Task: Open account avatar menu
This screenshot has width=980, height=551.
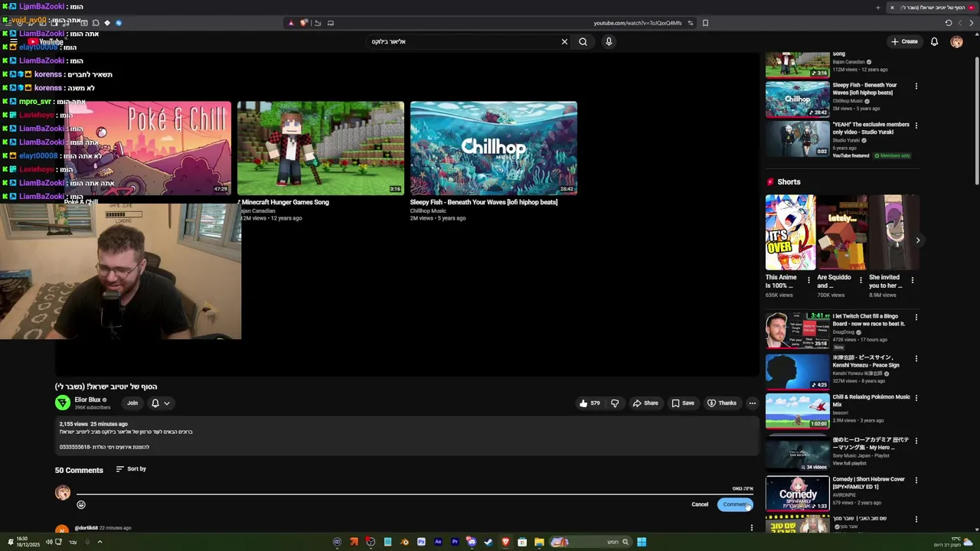Action: [x=956, y=41]
